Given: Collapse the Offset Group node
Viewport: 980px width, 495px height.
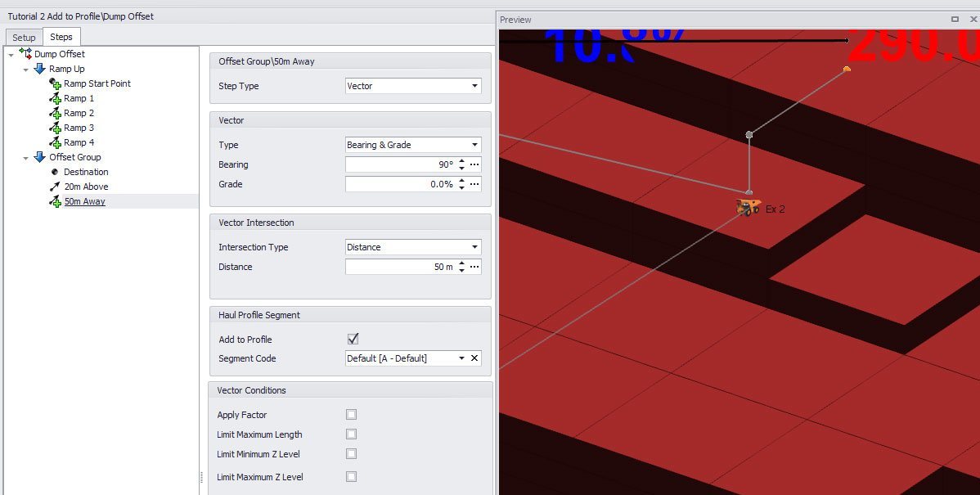Looking at the screenshot, I should click(25, 157).
